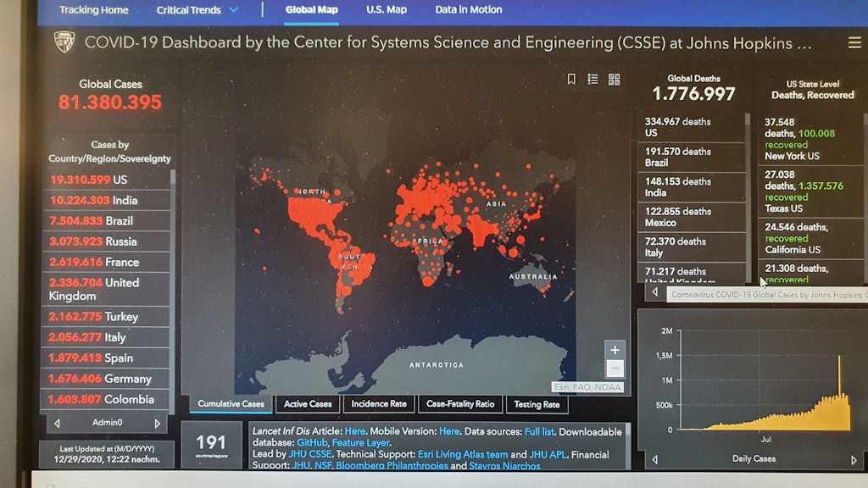Select Russia in the cases list
This screenshot has width=868, height=488.
[x=106, y=241]
